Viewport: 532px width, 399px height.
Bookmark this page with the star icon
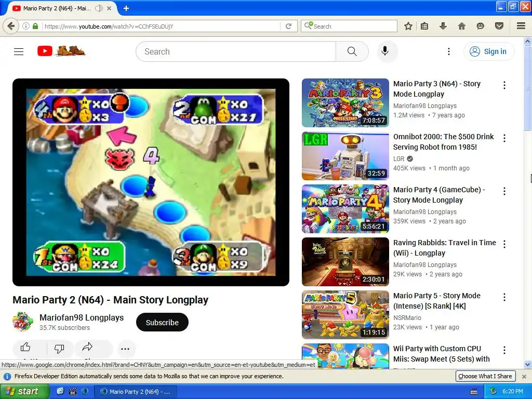point(408,26)
